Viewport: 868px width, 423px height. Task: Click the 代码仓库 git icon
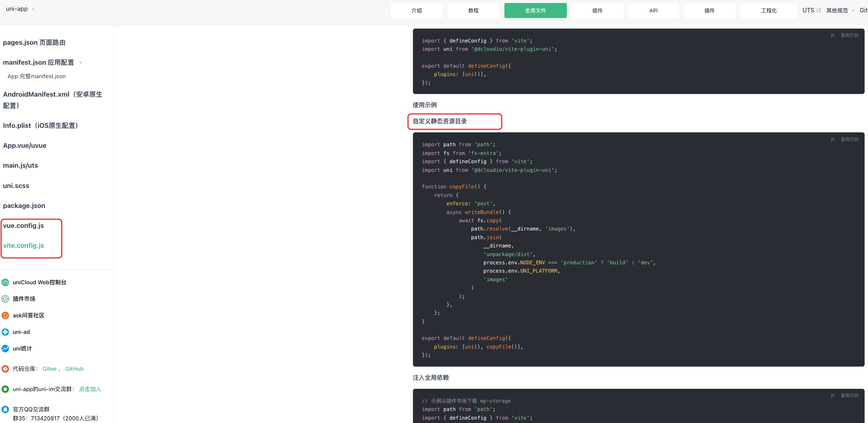pos(5,369)
